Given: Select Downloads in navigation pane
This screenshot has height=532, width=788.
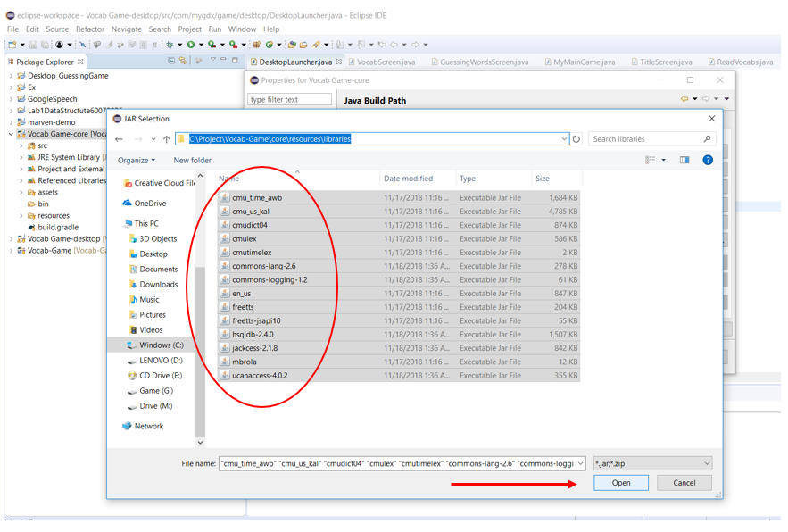Looking at the screenshot, I should [158, 285].
